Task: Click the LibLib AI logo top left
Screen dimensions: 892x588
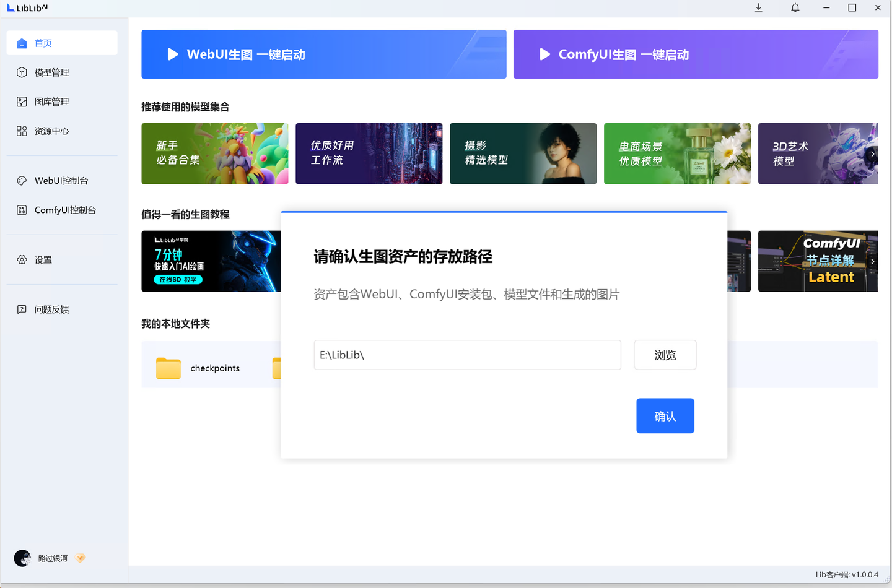Action: tap(26, 7)
